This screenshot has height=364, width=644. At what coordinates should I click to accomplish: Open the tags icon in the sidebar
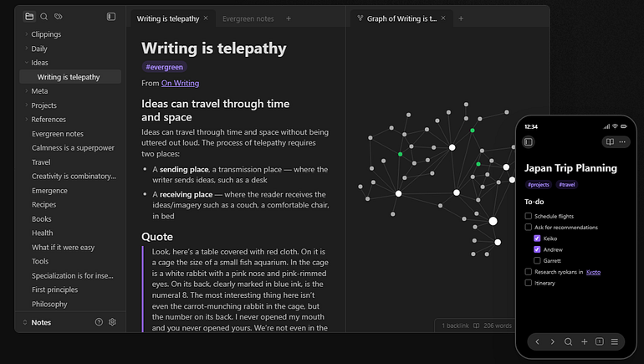59,17
